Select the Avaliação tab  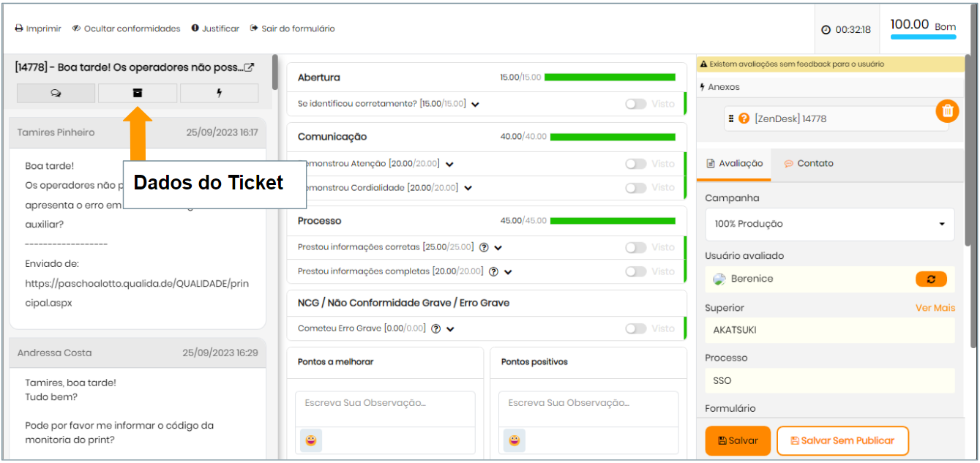(x=734, y=164)
